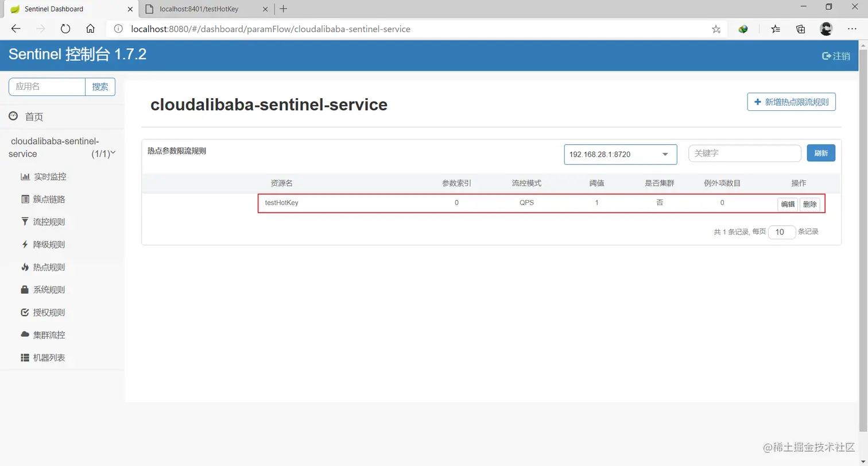The image size is (868, 466).
Task: Click the 搜索 button
Action: [x=100, y=87]
